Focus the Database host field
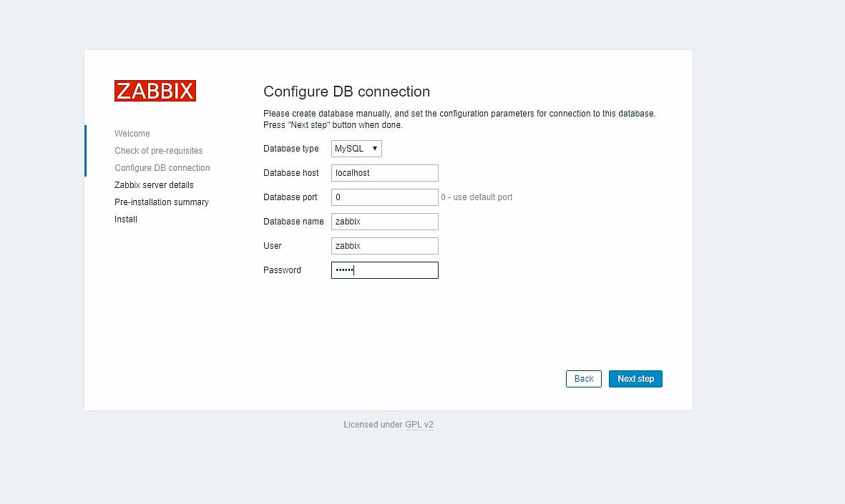Screen dimensions: 845x504 point(384,173)
